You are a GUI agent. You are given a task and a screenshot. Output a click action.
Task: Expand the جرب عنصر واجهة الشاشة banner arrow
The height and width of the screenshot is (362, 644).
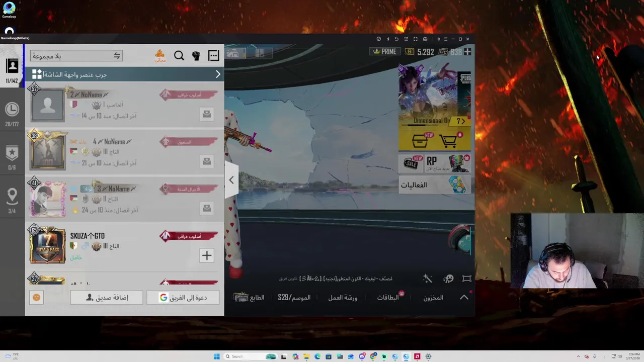218,74
